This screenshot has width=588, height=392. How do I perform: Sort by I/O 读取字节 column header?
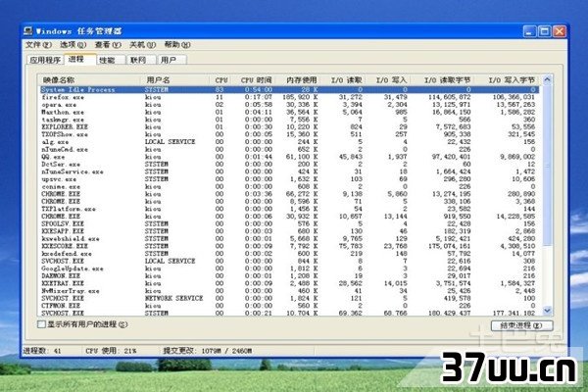443,80
